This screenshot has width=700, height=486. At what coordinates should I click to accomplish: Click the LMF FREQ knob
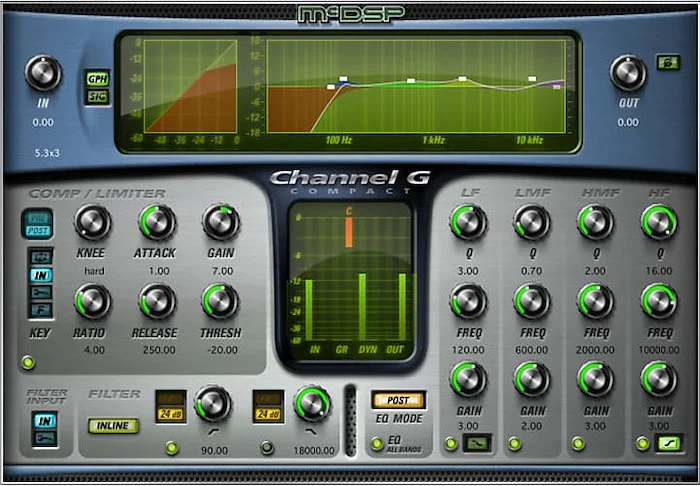(x=532, y=302)
